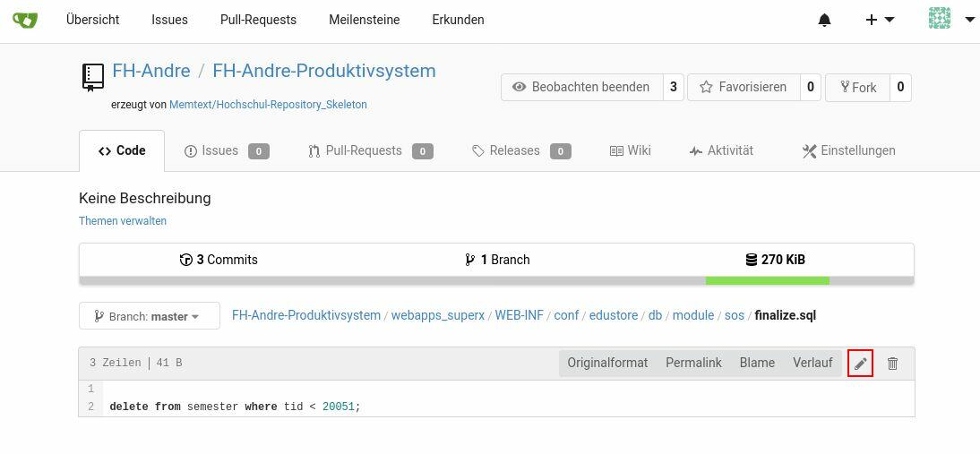980x454 pixels.
Task: Open Blame view for file
Action: coord(757,363)
